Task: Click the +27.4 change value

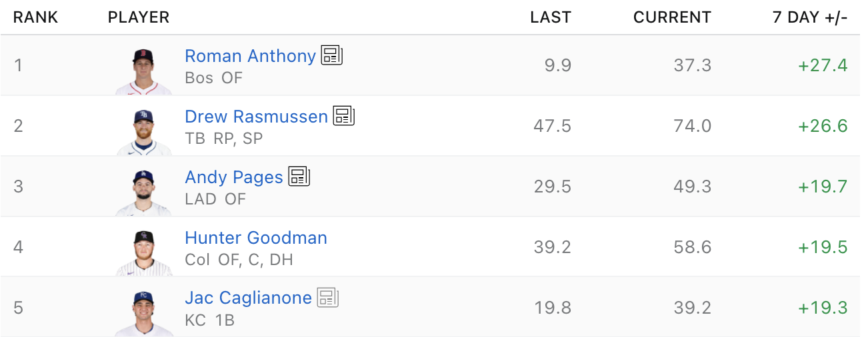Action: 822,65
